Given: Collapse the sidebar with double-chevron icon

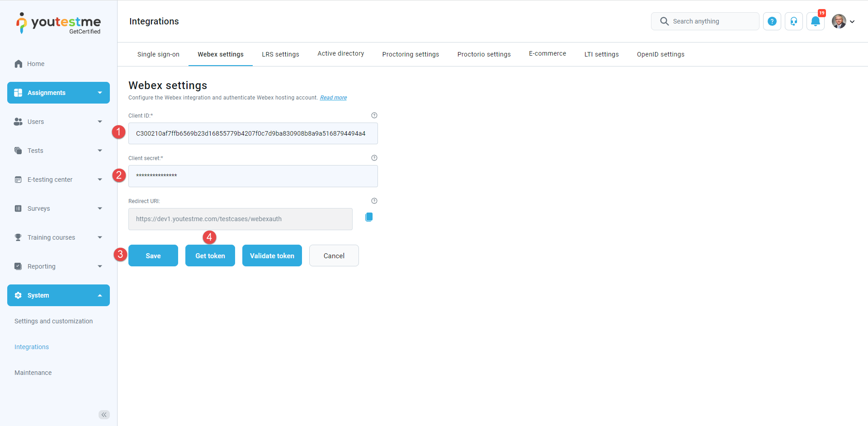Looking at the screenshot, I should coord(104,415).
